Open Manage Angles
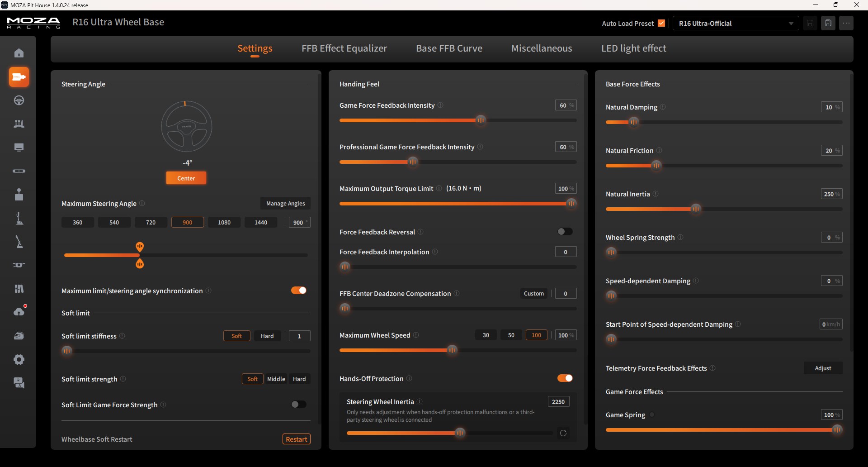The width and height of the screenshot is (868, 467). tap(286, 203)
